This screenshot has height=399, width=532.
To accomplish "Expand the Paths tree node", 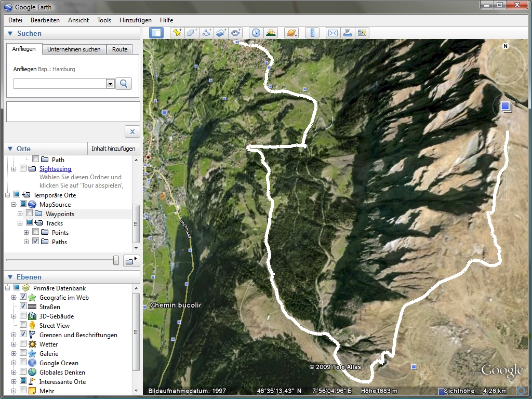I will click(26, 242).
